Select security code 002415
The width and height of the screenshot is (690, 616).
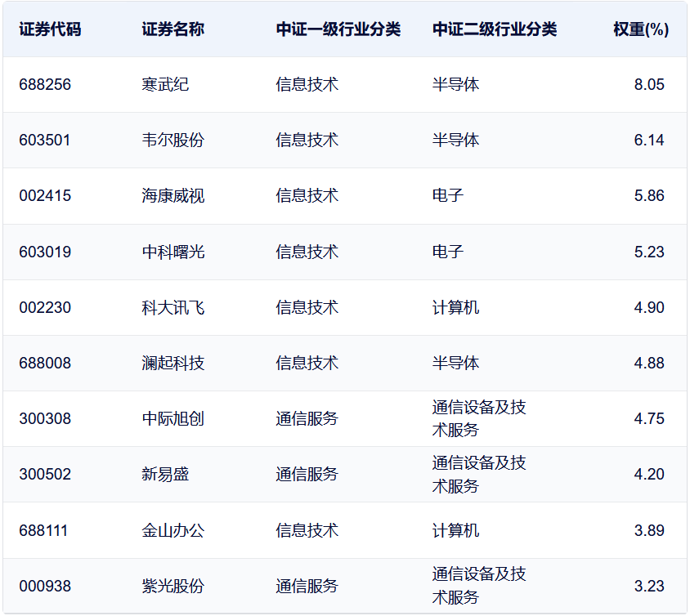[x=45, y=195]
